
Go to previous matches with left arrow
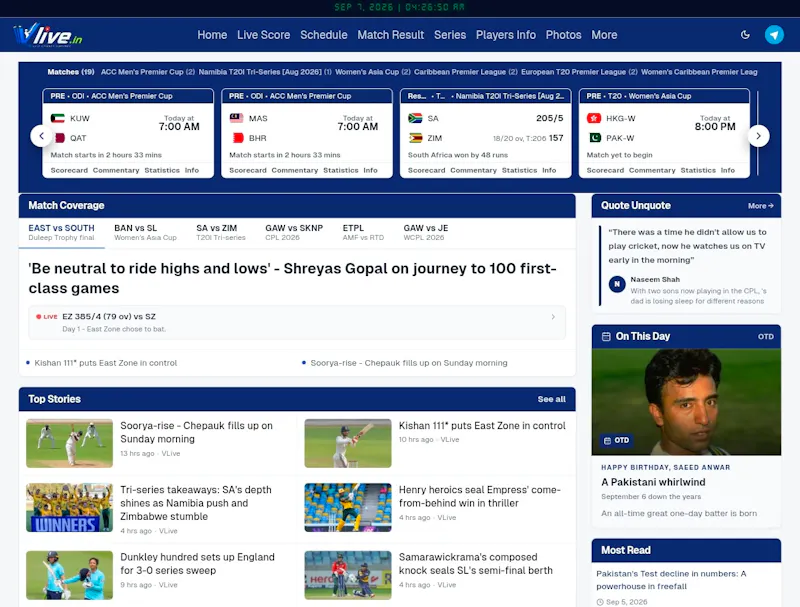(x=41, y=136)
